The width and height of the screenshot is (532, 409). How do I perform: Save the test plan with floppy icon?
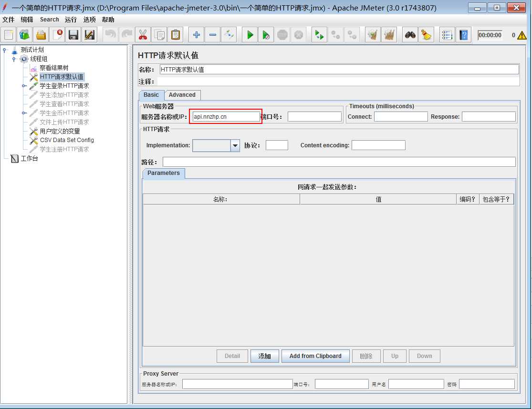73,35
